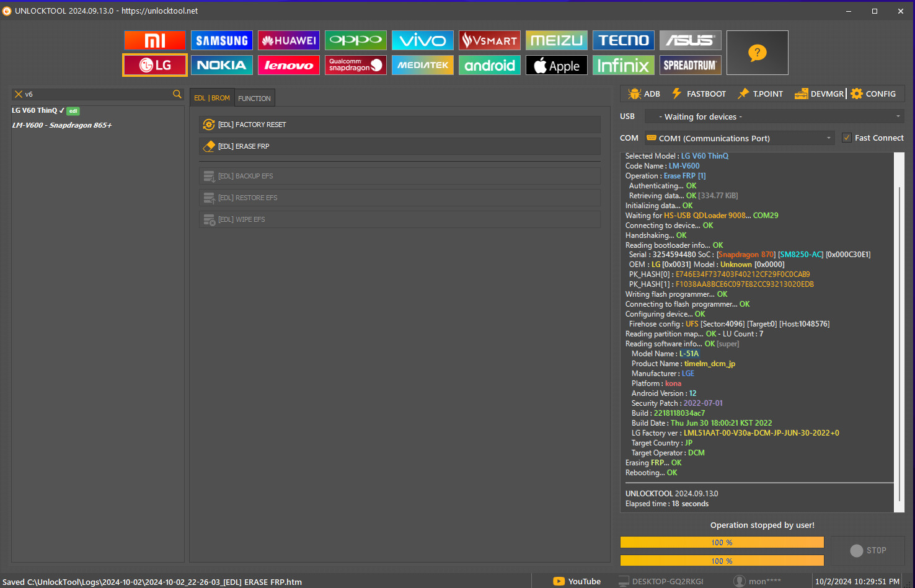Select the Lenovo brand tile
The width and height of the screenshot is (915, 588).
point(289,65)
